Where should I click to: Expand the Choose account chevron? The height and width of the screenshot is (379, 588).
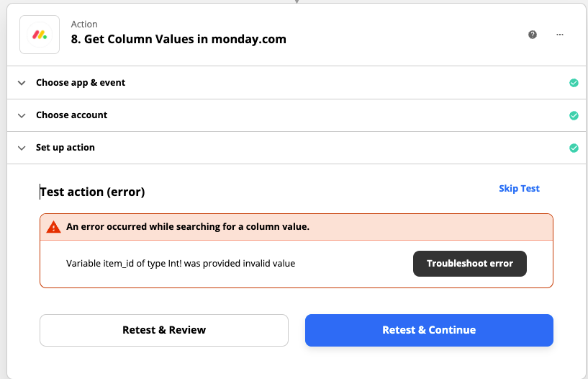coord(22,115)
